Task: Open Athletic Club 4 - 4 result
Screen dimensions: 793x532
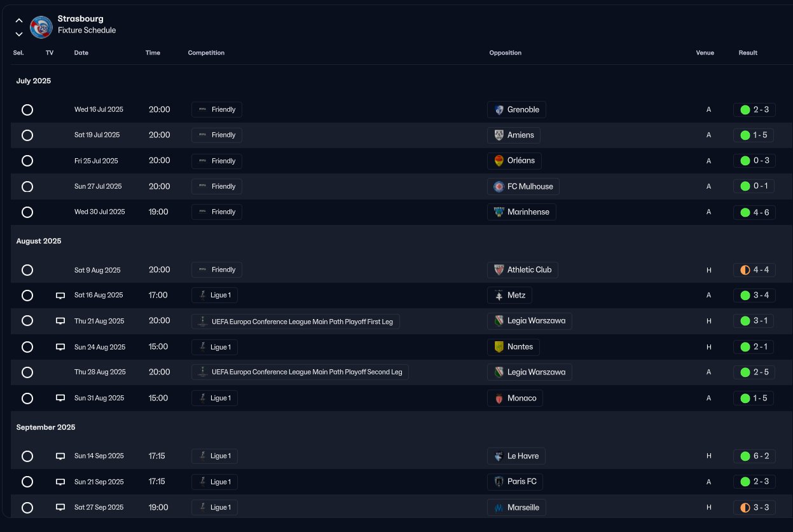Action: click(754, 270)
